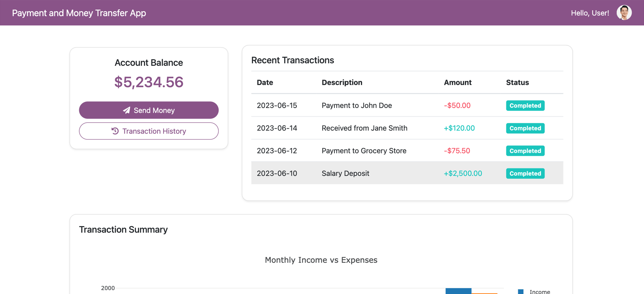Click the Completed badge for Salary Deposit

[x=525, y=173]
